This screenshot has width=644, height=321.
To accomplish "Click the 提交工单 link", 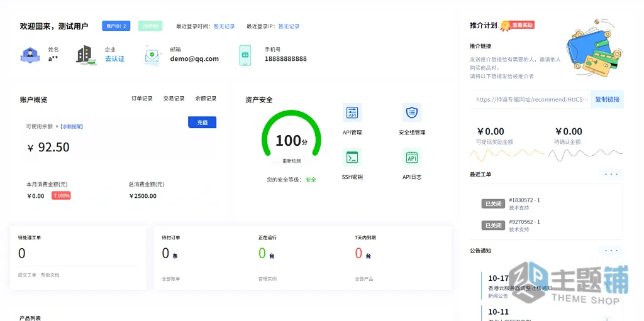I will 27,275.
